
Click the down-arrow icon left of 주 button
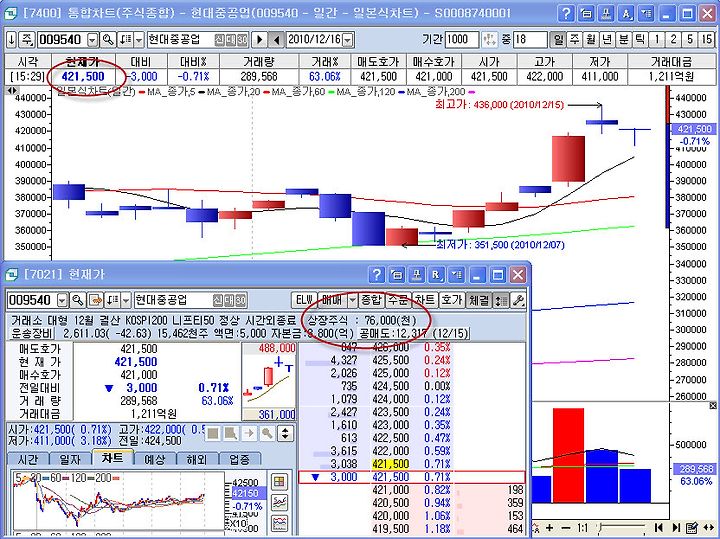[x=11, y=39]
